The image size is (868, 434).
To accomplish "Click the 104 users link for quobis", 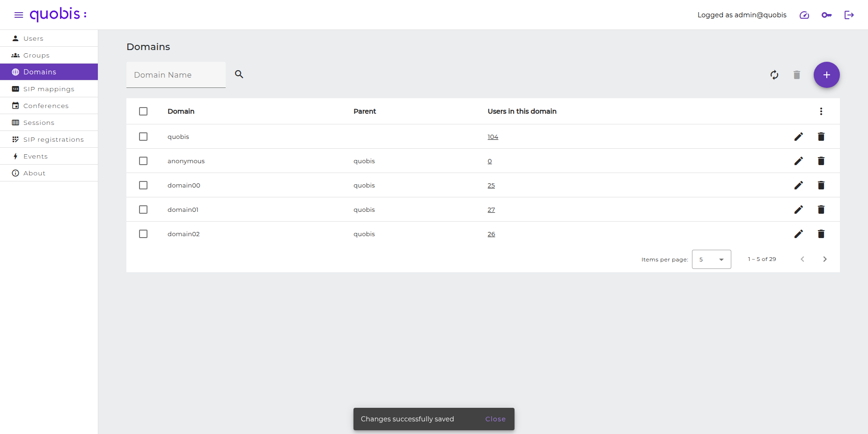I will (493, 137).
